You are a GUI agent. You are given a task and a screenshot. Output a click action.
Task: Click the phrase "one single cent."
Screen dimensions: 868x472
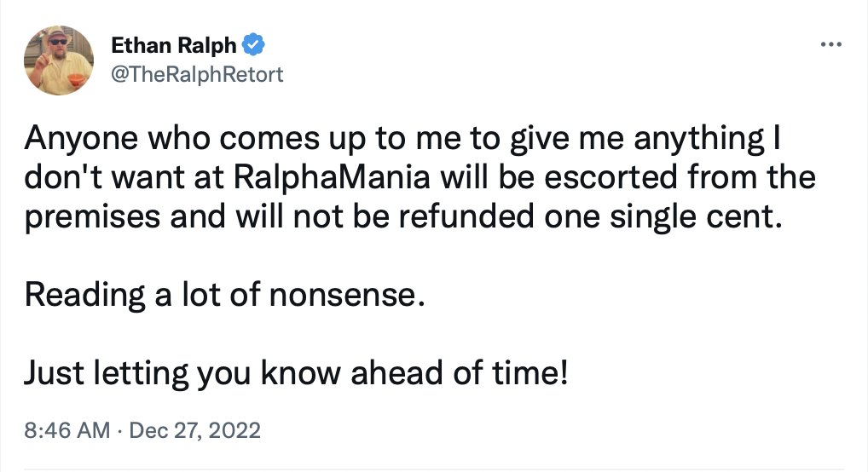[663, 217]
